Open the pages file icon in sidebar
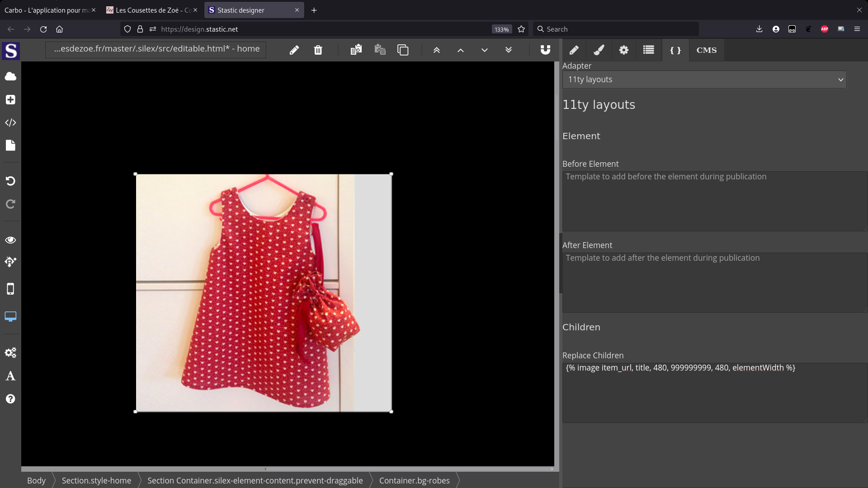868x488 pixels. coord(10,145)
